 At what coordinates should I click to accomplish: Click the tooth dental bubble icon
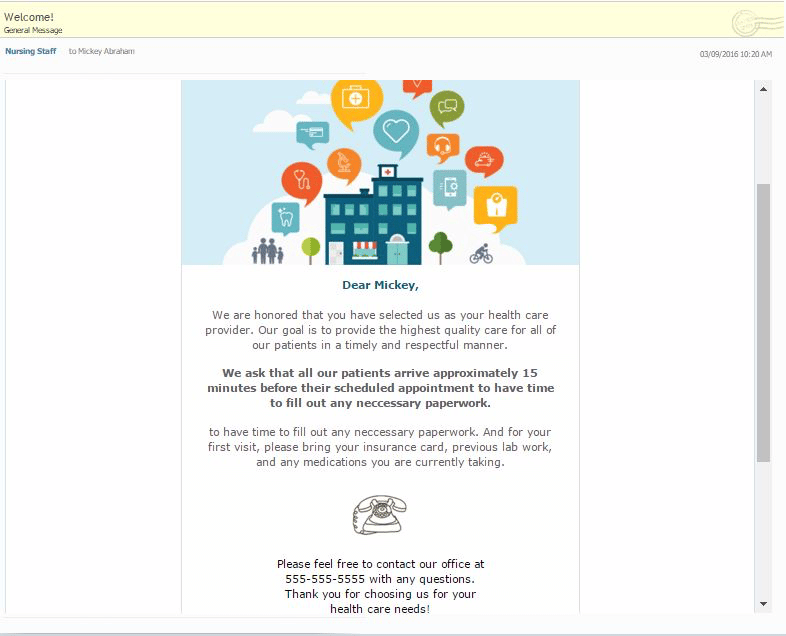pos(285,219)
